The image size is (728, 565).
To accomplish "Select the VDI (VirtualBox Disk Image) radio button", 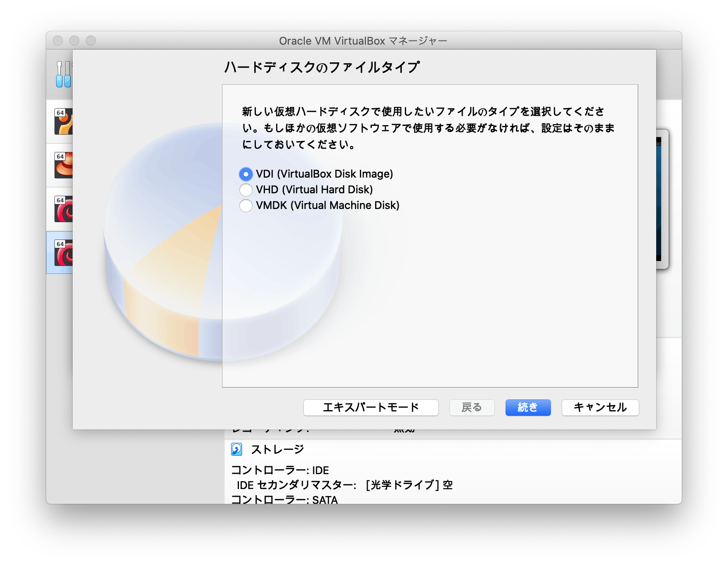I will [246, 174].
